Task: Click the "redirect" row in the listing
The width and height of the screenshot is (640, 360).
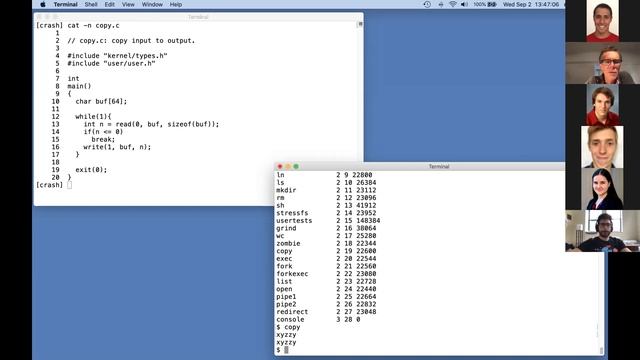Action: click(326, 312)
